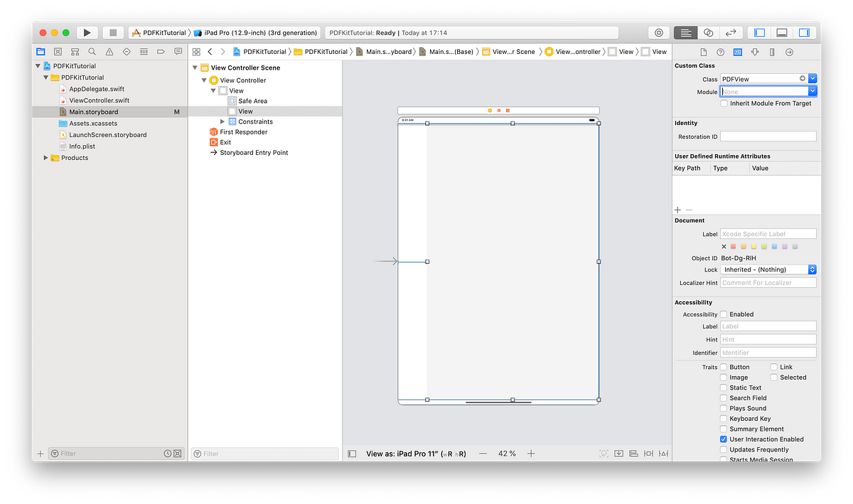
Task: Collapse the View Controller Scene
Action: pos(195,68)
